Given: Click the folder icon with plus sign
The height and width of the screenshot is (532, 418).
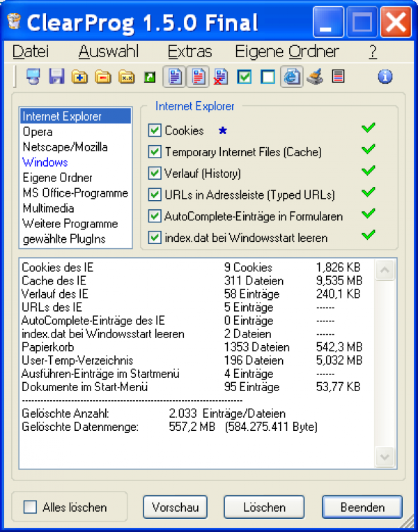Looking at the screenshot, I should tap(80, 77).
